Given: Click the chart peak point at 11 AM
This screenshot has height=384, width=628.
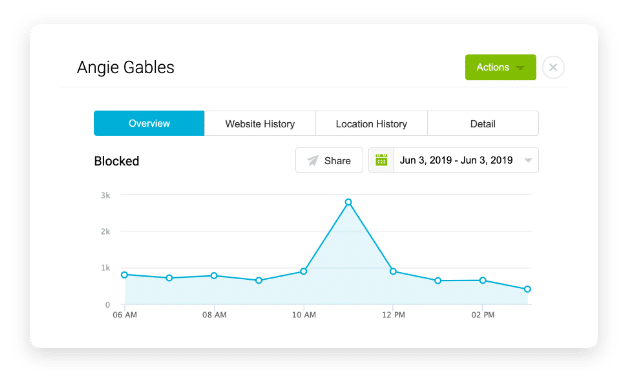Looking at the screenshot, I should click(348, 202).
